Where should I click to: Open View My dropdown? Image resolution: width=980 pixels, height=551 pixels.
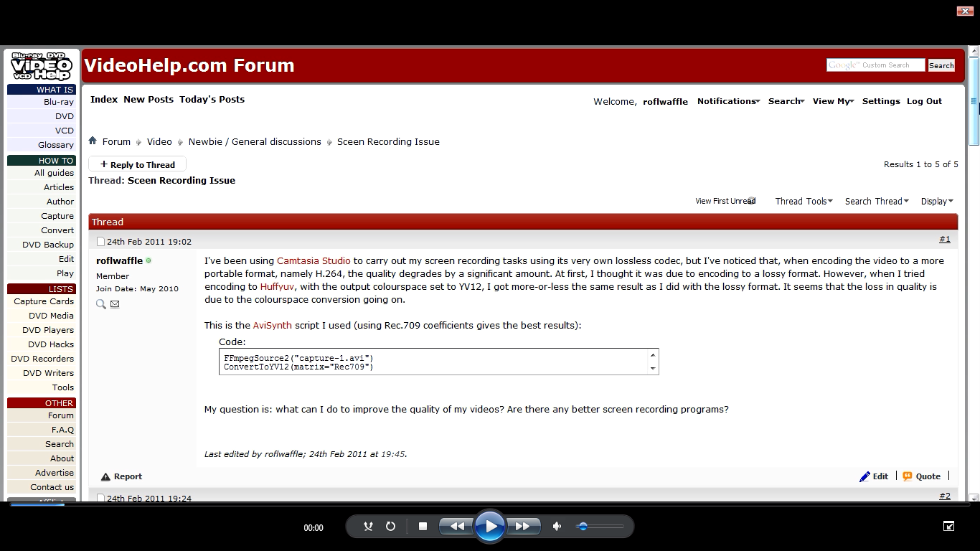(833, 101)
